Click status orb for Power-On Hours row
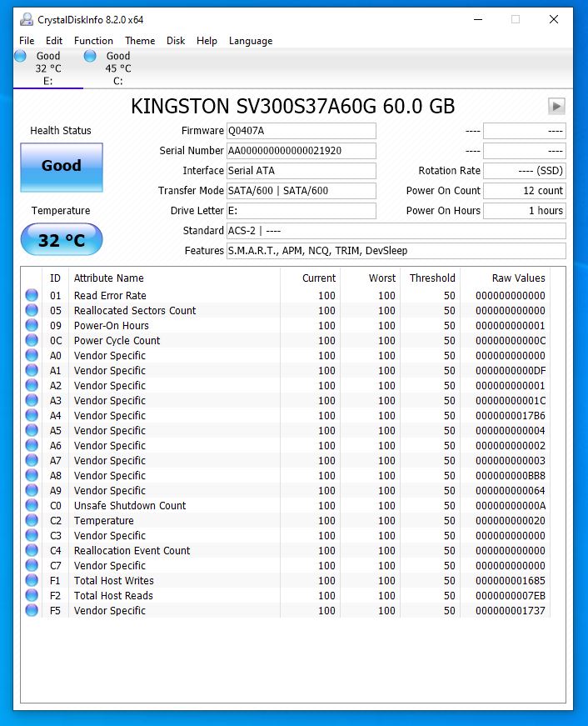The width and height of the screenshot is (588, 726). (32, 325)
